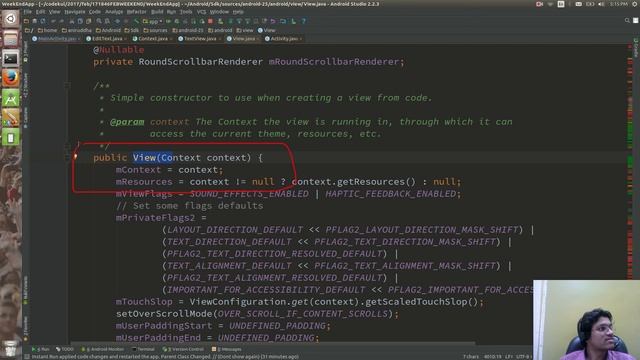Click the Save All toolbar icon
Screen dimensions: 640x360
[x=35, y=21]
